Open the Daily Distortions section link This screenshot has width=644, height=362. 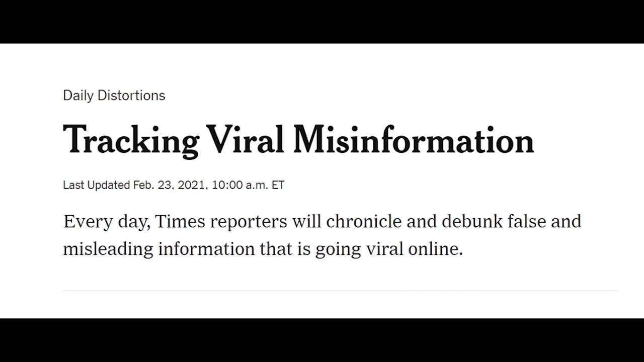click(114, 96)
